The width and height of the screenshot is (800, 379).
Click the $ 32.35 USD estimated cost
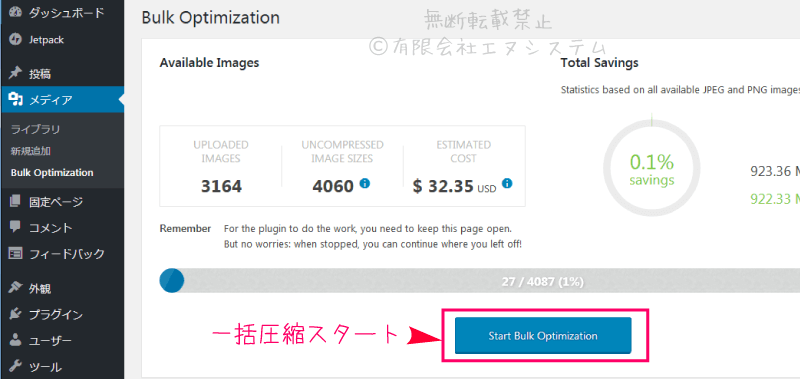(x=454, y=186)
